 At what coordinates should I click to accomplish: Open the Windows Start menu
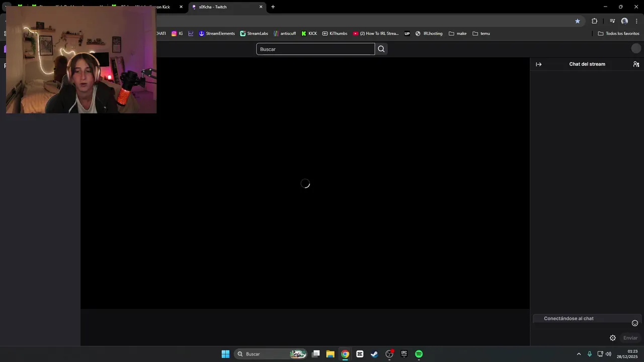(x=225, y=354)
